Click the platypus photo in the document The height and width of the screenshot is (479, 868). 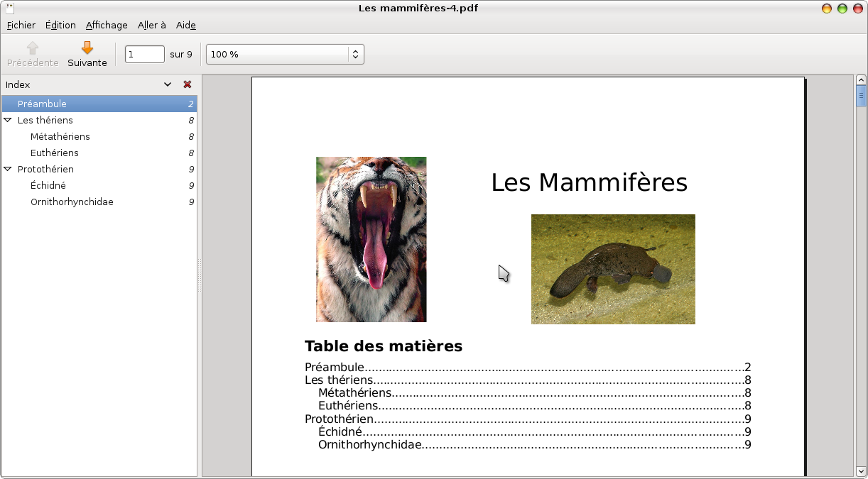pyautogui.click(x=613, y=269)
